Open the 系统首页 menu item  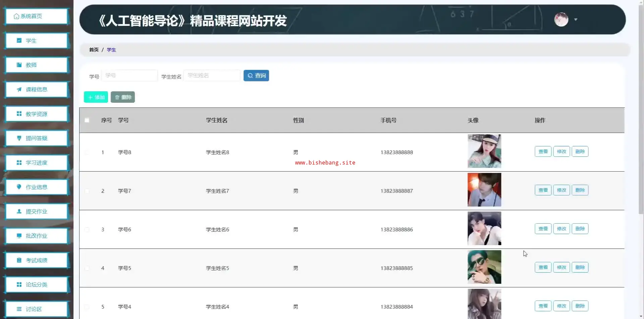click(x=37, y=16)
